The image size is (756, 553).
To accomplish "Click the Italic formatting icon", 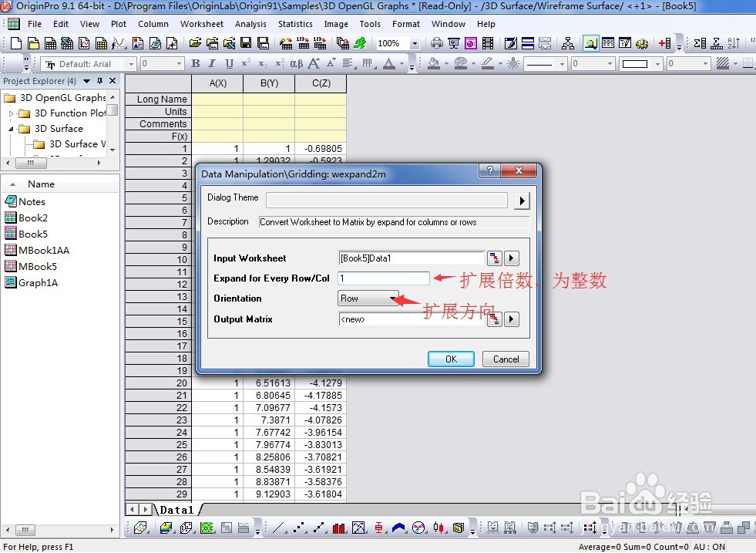I will tap(212, 63).
